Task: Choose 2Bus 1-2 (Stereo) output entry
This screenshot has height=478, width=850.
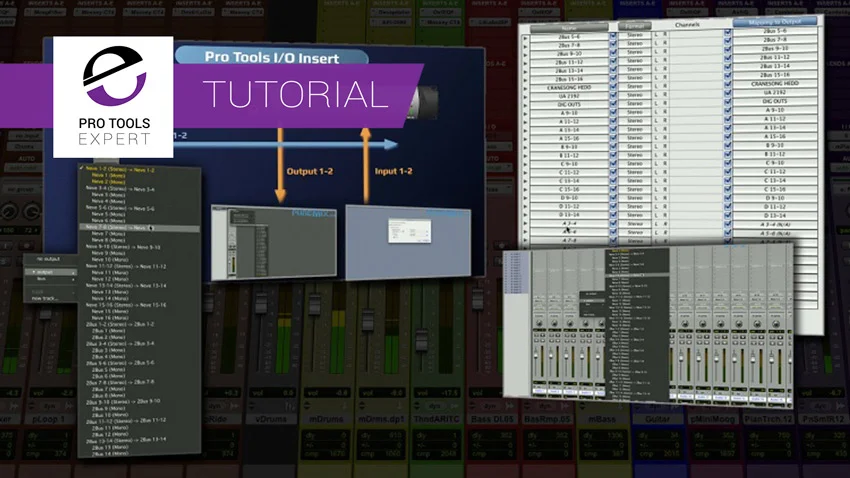Action: click(x=120, y=324)
